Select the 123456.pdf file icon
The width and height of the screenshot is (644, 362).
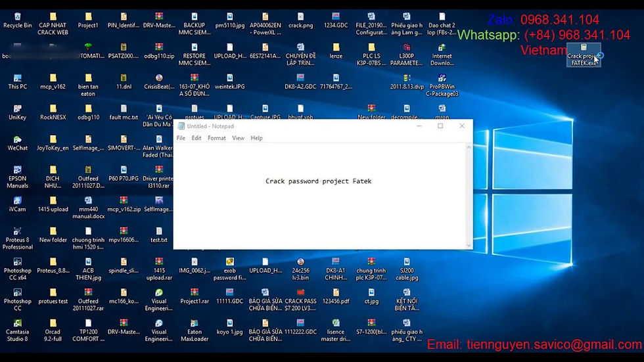pos(336,297)
